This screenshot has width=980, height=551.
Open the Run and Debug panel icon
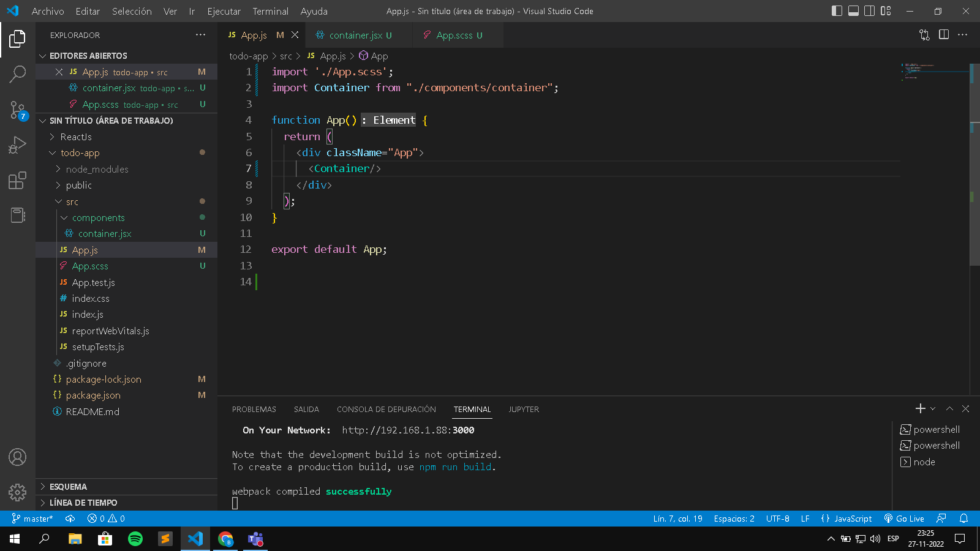[17, 144]
